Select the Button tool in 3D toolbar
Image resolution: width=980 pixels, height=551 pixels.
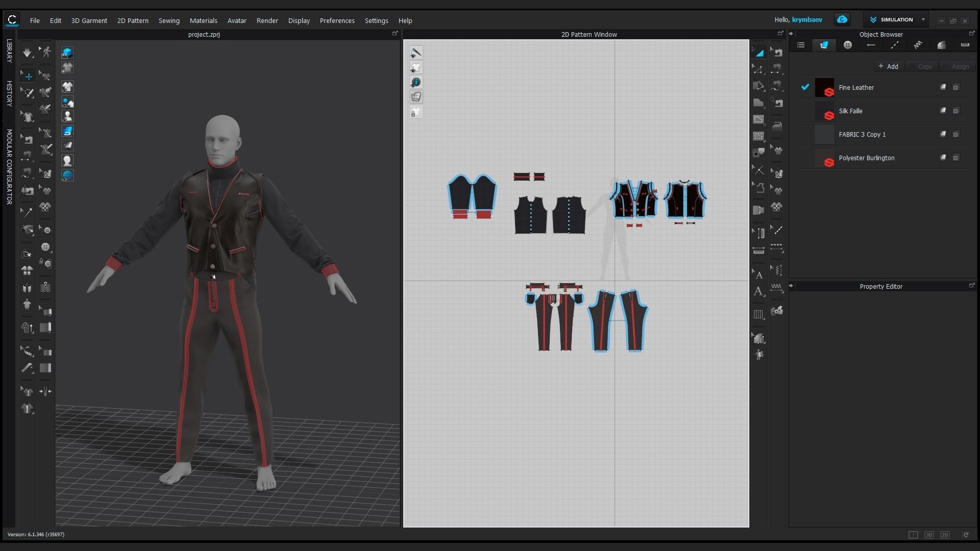[x=46, y=247]
